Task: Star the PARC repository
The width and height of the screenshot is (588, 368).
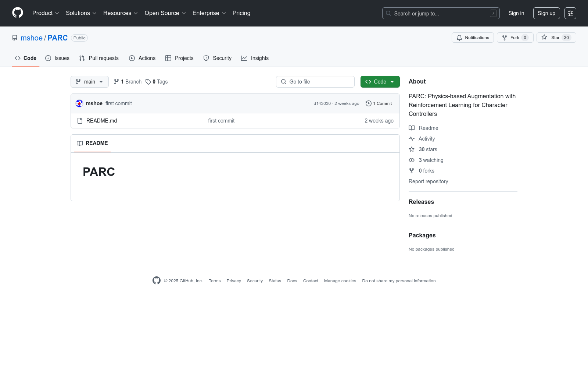Action: (x=556, y=38)
